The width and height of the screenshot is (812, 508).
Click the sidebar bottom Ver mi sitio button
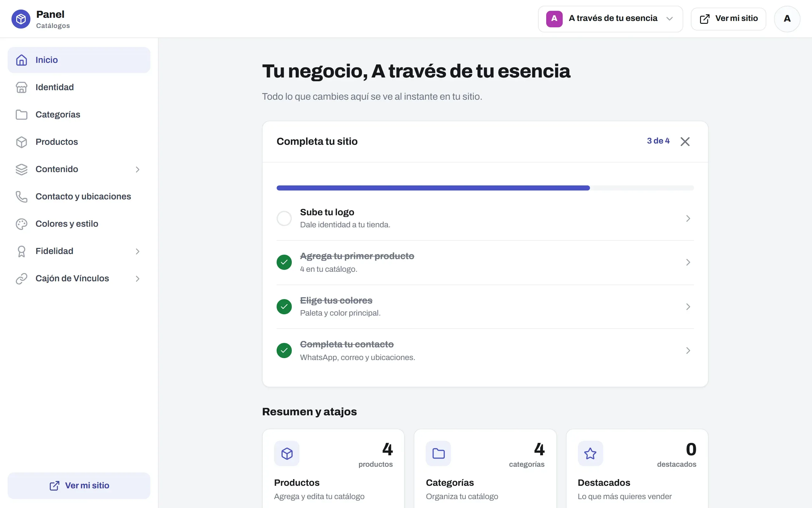[x=79, y=485]
